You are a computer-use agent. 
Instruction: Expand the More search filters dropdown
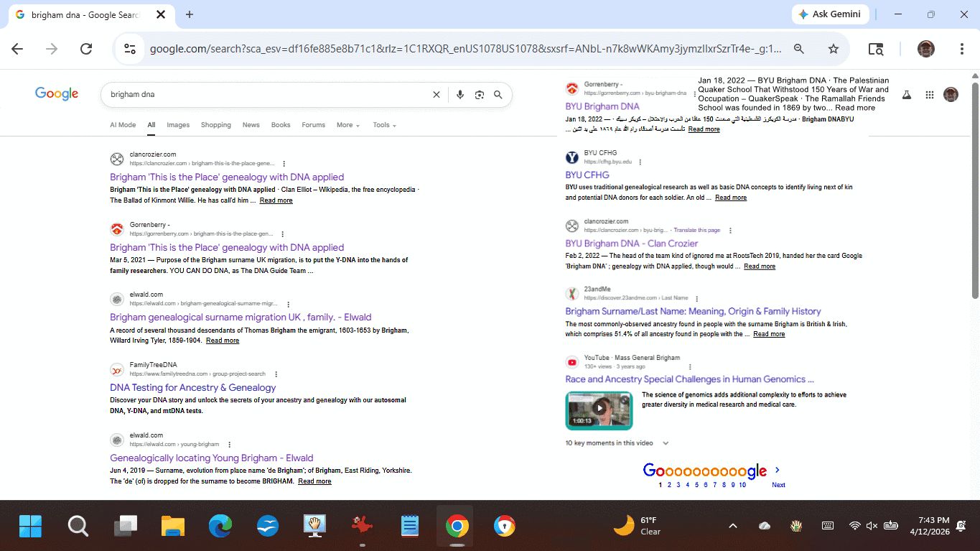click(x=348, y=125)
